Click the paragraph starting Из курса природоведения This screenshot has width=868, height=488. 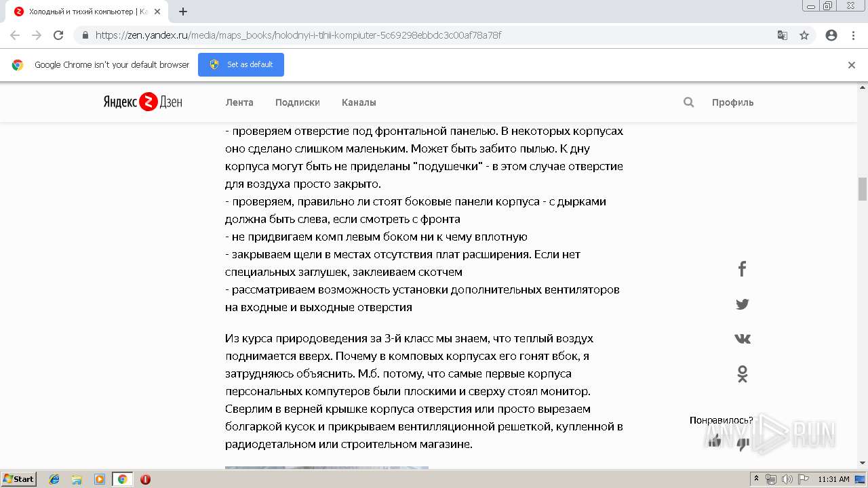pyautogui.click(x=424, y=391)
